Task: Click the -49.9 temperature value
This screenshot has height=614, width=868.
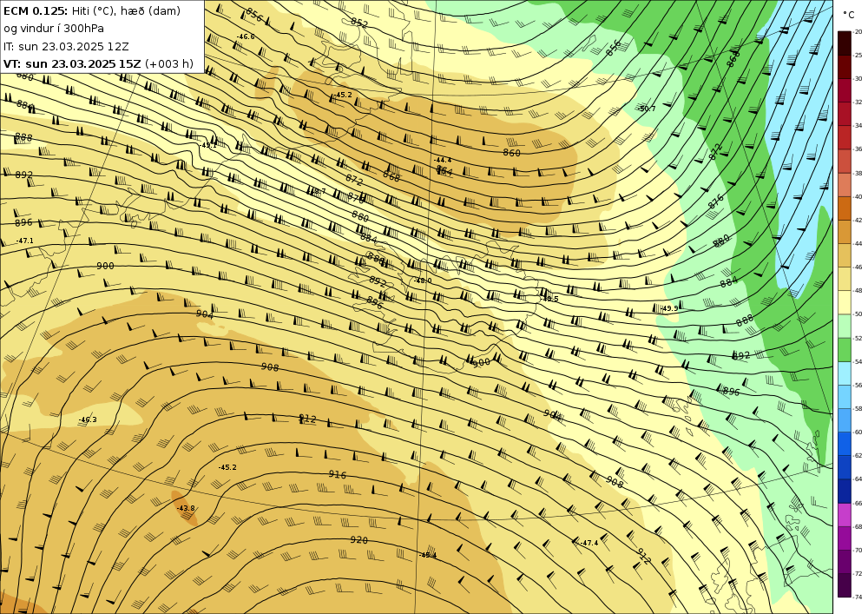Action: pos(669,308)
